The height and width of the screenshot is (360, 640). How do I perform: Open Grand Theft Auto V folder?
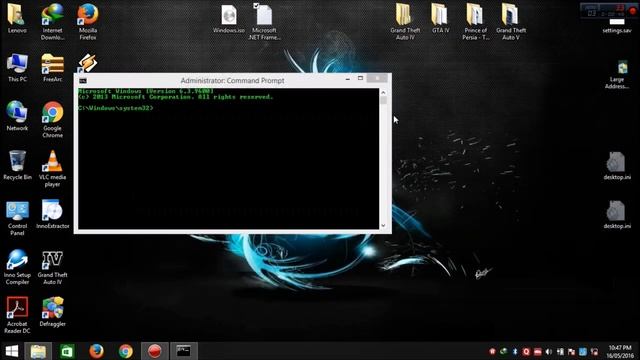[511, 21]
